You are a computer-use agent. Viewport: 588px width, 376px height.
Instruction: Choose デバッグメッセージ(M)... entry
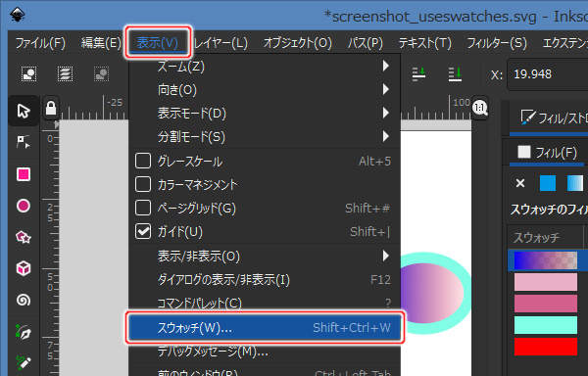tap(265, 352)
